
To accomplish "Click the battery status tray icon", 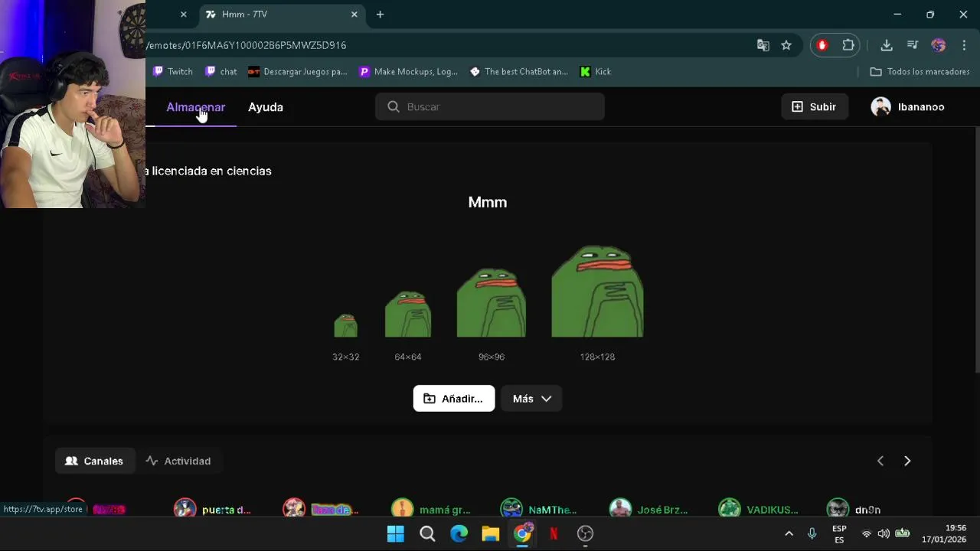I will pos(903,533).
